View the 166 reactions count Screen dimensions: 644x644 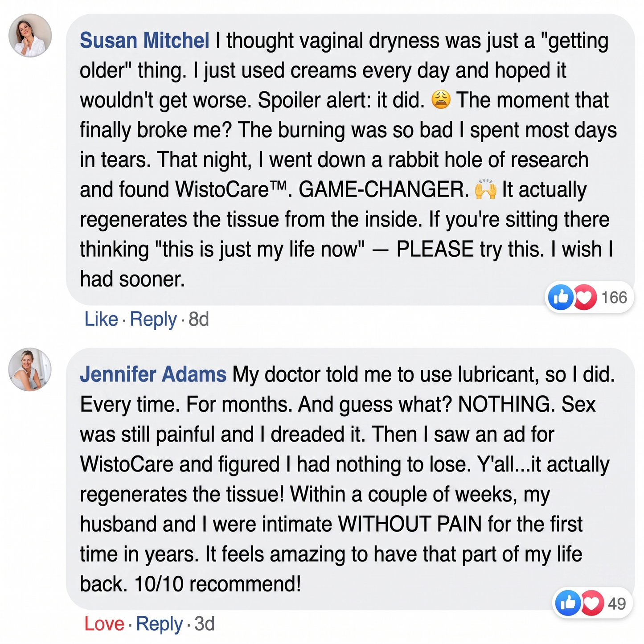click(x=614, y=297)
